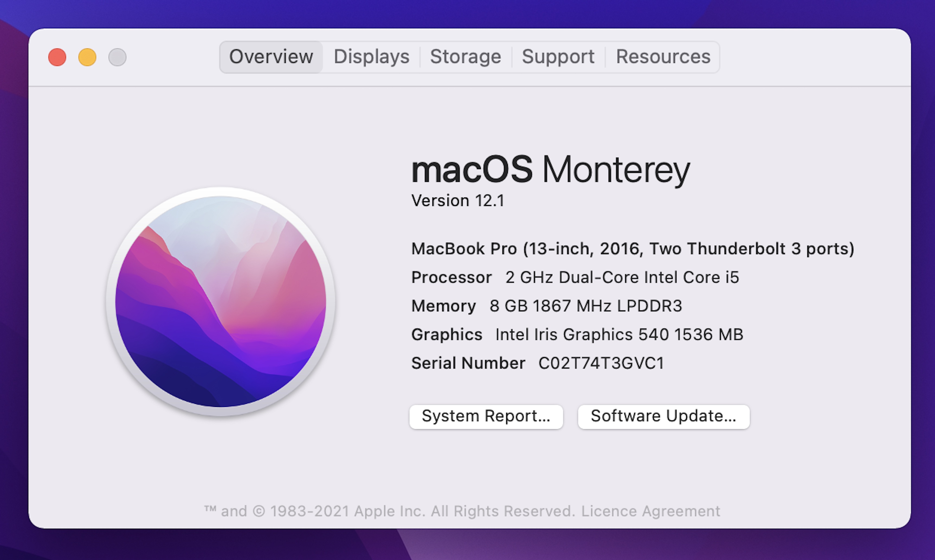Select the Storage tab
The image size is (935, 560).
coord(465,57)
